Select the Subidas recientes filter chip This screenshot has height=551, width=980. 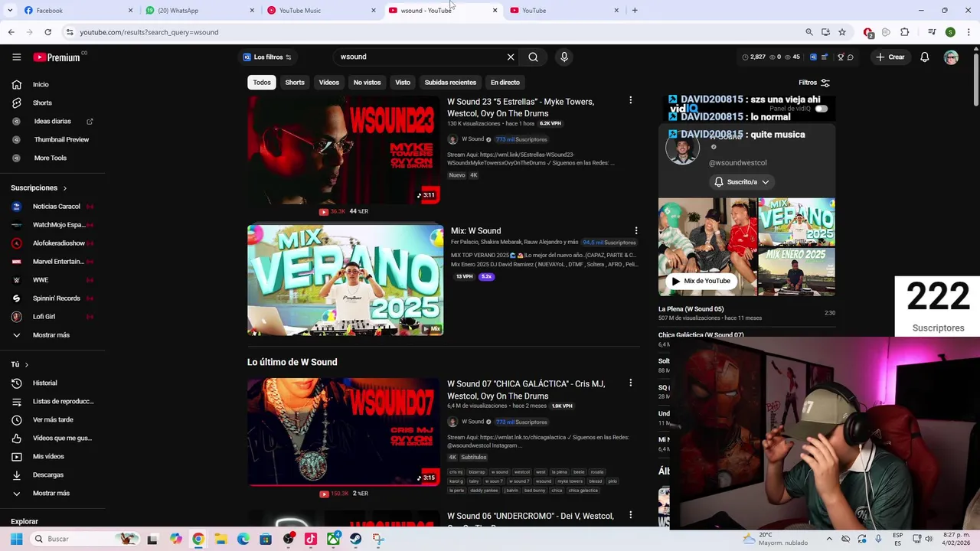pos(450,82)
